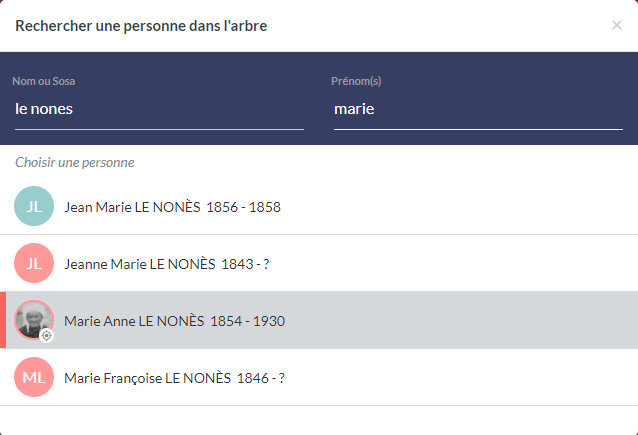Click the target badge on Marie Anne's photo
The width and height of the screenshot is (638, 435).
pyautogui.click(x=46, y=336)
